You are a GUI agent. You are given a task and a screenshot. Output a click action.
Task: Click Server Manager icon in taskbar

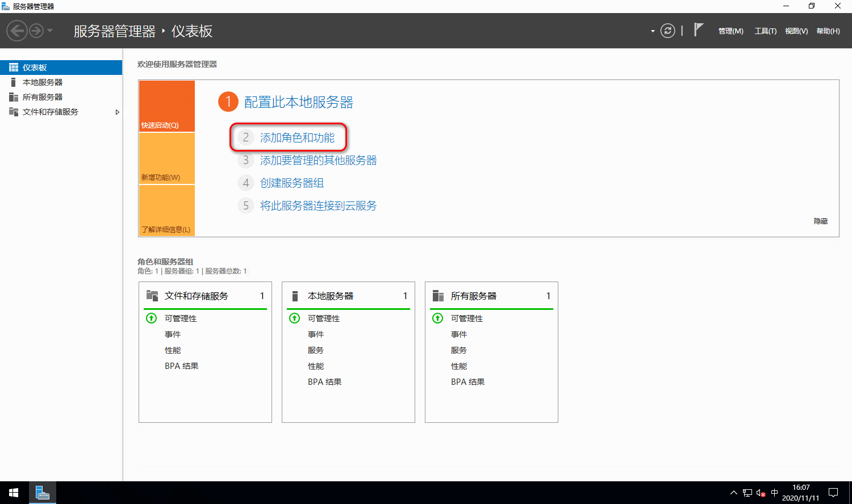click(x=43, y=493)
